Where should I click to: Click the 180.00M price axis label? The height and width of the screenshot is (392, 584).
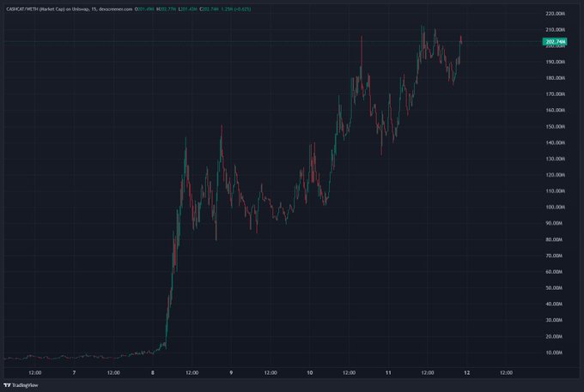pos(555,78)
